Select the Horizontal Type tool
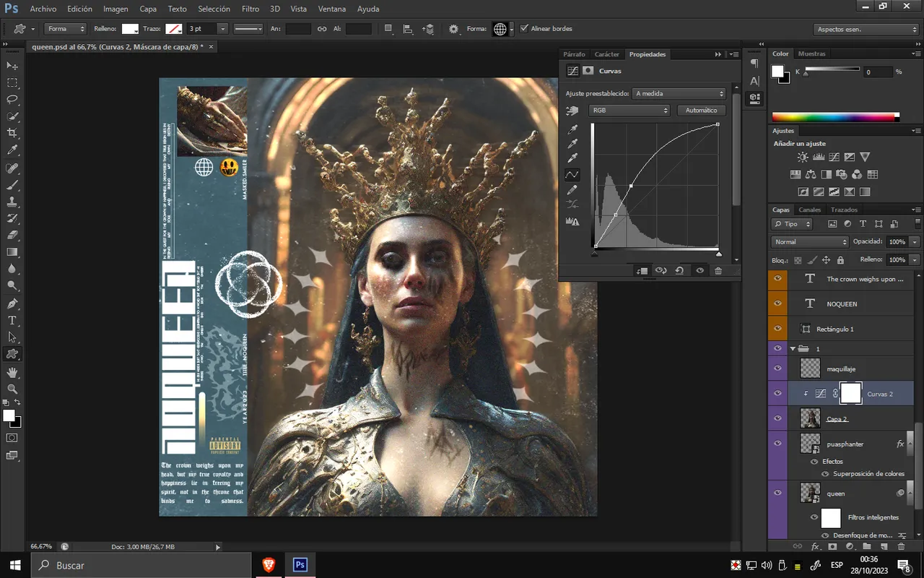This screenshot has width=924, height=578. click(12, 320)
